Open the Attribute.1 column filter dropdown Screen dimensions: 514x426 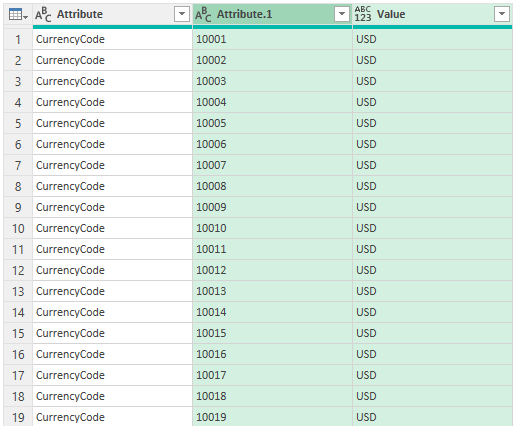[x=342, y=14]
